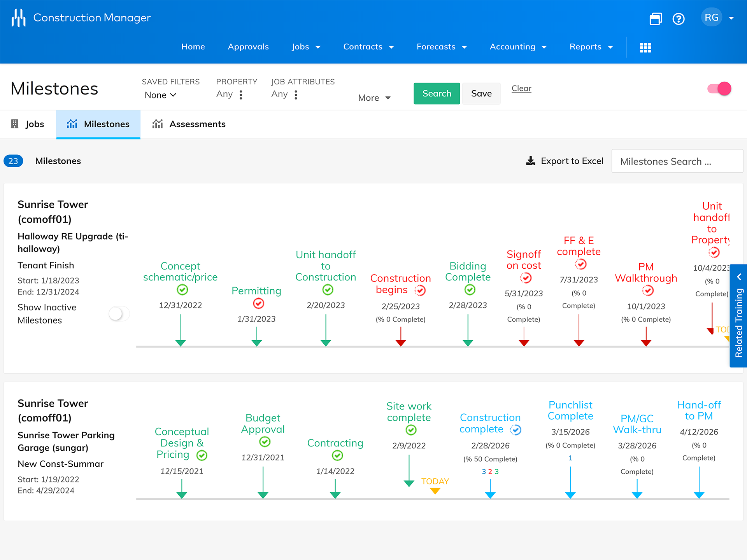Expand the Saved Filters None dropdown
This screenshot has height=560, width=747.
pos(160,95)
